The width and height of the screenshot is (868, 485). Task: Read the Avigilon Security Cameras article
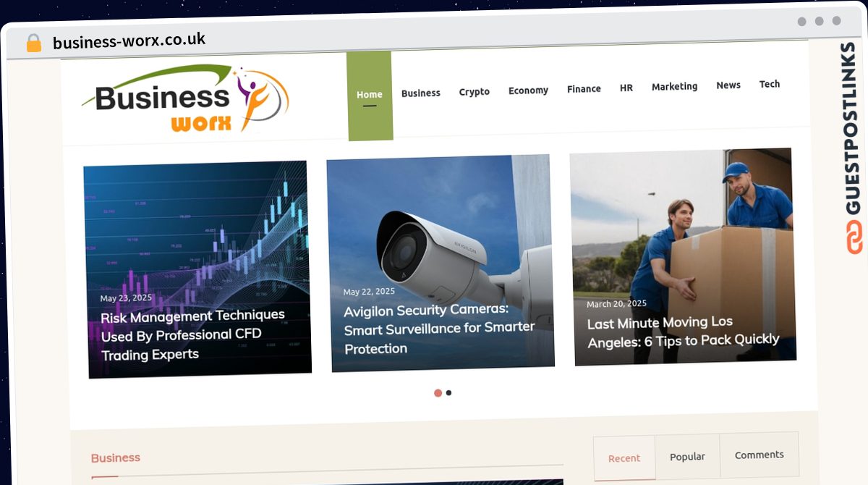439,328
